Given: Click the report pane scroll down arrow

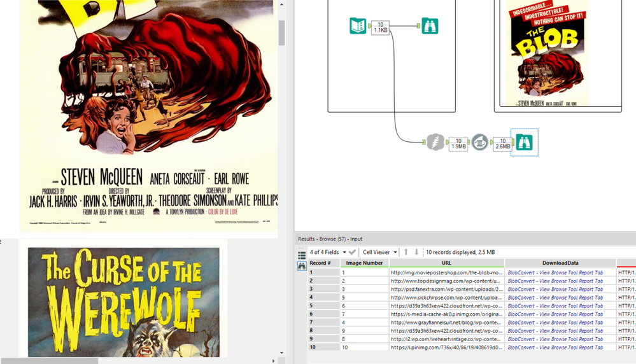Looking at the screenshot, I should click(x=281, y=353).
